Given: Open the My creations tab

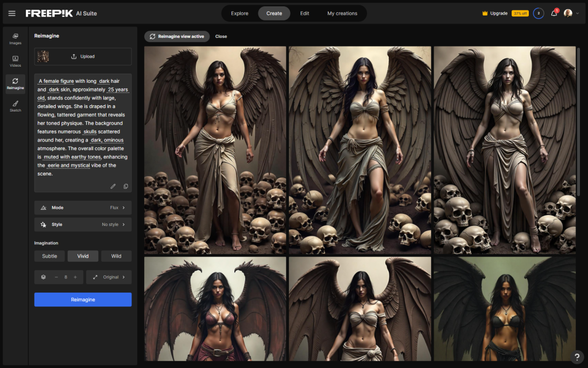Looking at the screenshot, I should pyautogui.click(x=342, y=13).
